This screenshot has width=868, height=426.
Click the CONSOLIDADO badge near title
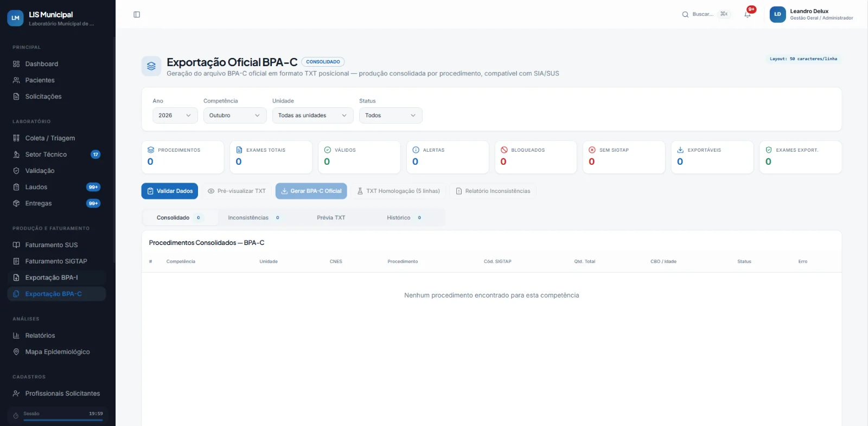pos(323,62)
